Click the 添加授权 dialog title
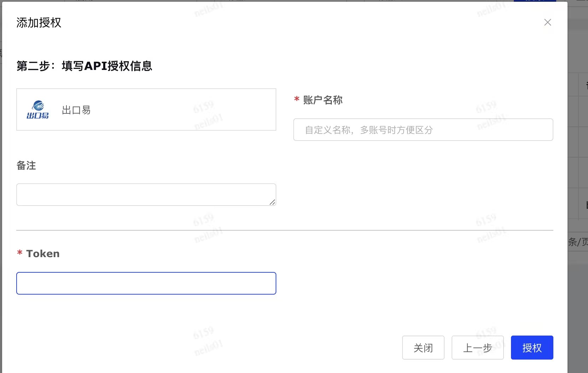Screen dimensions: 588x373 point(39,23)
